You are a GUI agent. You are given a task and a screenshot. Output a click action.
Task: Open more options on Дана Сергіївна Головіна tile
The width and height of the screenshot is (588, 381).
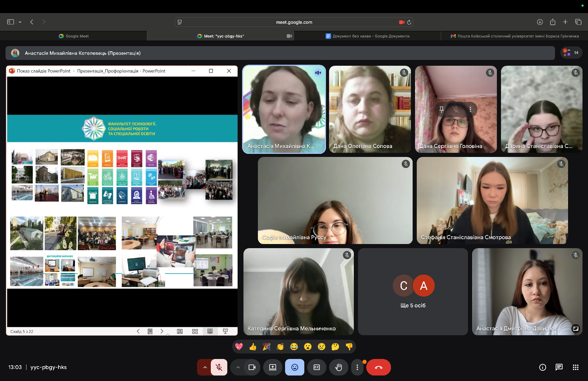point(470,109)
